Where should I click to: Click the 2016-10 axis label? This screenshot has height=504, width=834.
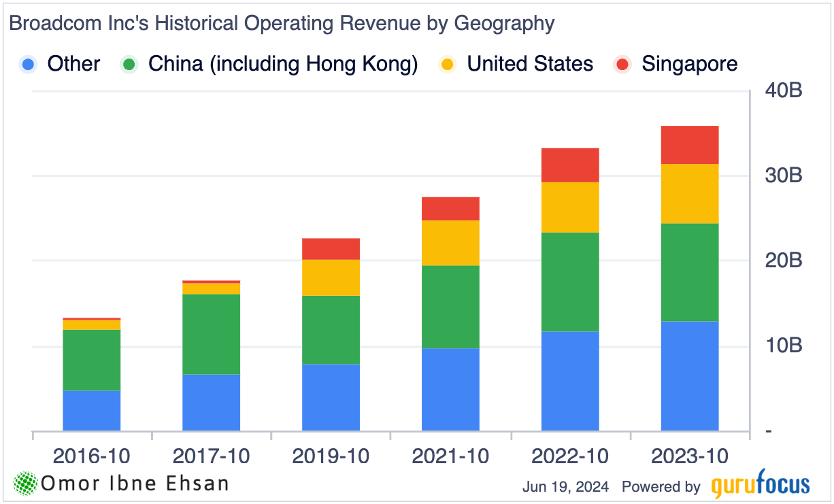(92, 456)
